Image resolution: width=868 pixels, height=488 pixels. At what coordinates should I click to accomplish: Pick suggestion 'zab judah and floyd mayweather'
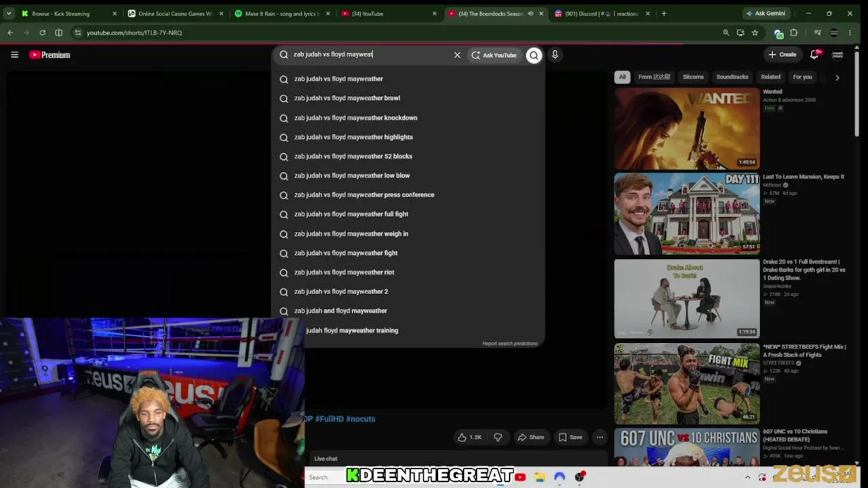click(x=409, y=311)
